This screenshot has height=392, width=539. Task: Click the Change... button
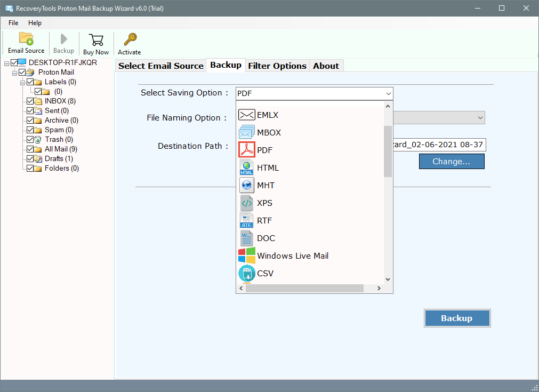[452, 161]
